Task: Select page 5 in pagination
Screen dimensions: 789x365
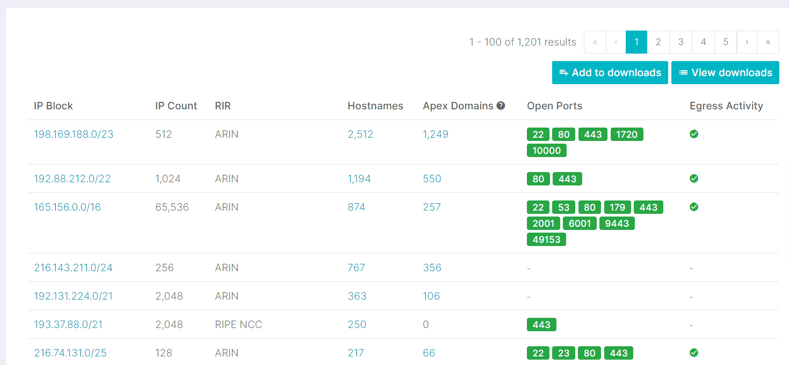Action: [726, 42]
